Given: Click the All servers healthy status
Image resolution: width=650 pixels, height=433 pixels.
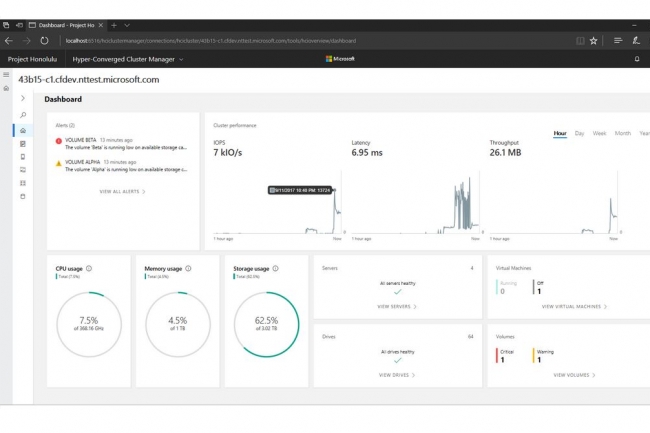Looking at the screenshot, I should 398,288.
